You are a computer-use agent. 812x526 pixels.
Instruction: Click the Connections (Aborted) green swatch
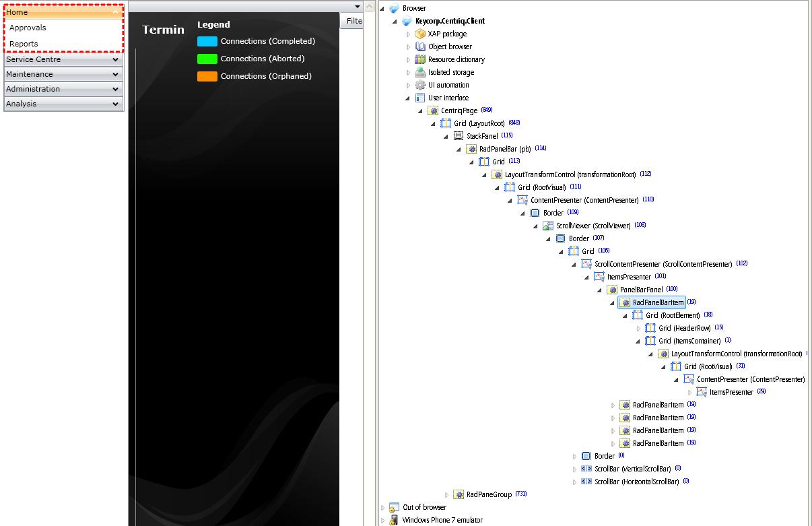point(207,59)
